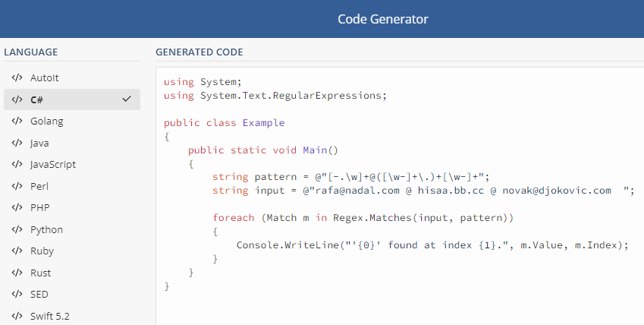Click the Console.WriteLine line in code
This screenshot has width=644, height=325.
click(x=433, y=245)
